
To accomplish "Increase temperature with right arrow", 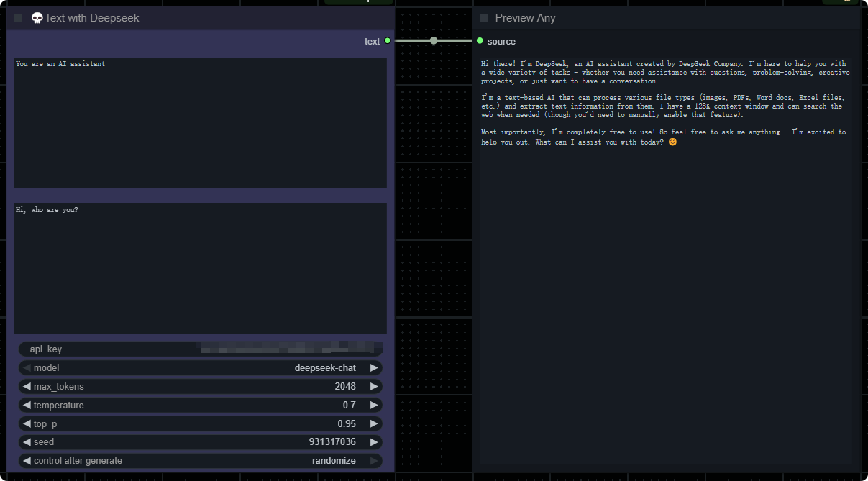I will (x=373, y=406).
